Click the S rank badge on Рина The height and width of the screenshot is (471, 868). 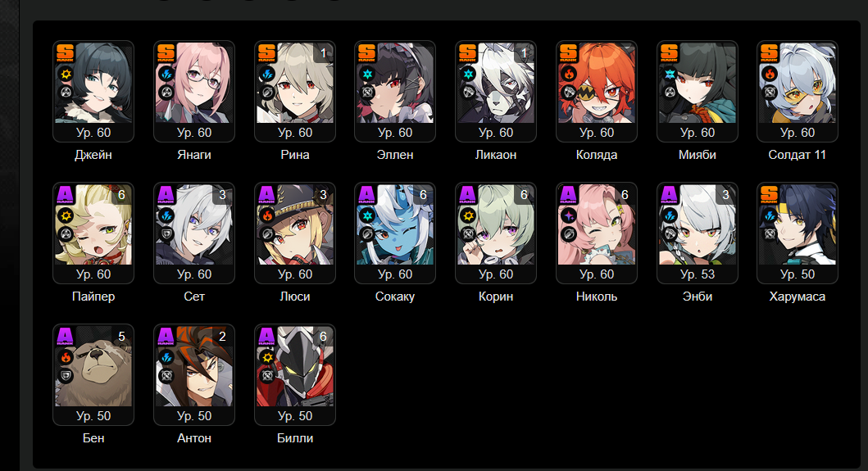(267, 52)
